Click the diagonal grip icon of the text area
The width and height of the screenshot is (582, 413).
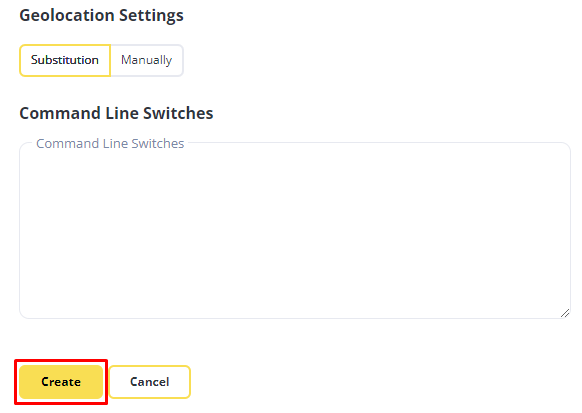(x=565, y=313)
